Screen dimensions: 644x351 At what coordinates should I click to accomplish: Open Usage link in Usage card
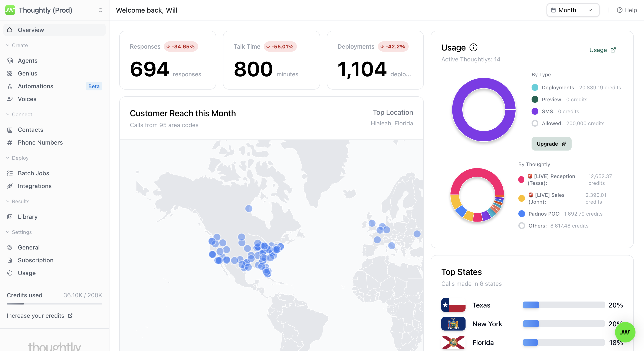click(602, 50)
